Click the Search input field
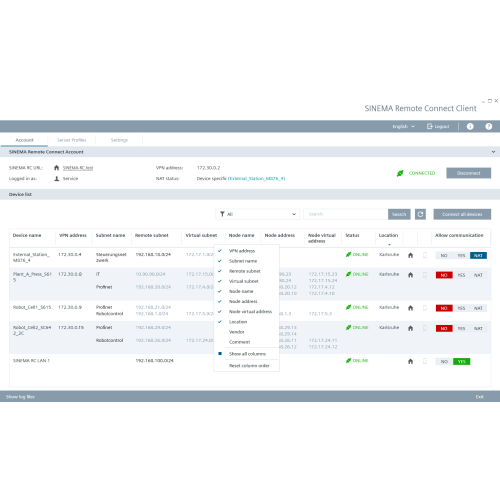 [x=346, y=214]
